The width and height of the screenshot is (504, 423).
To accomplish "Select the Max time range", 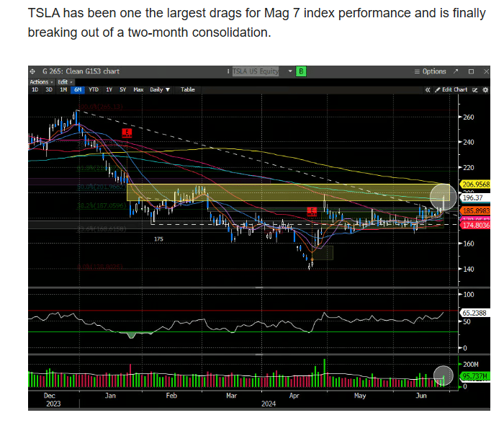I will [138, 90].
